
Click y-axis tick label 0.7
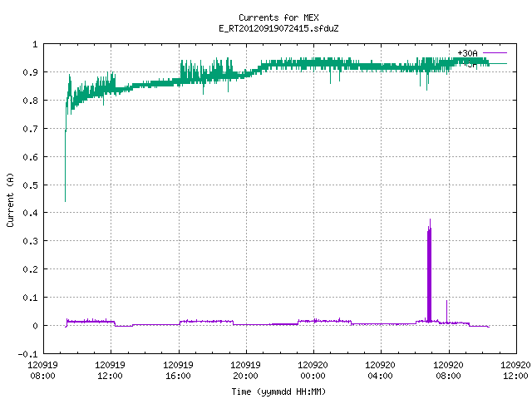(x=30, y=129)
